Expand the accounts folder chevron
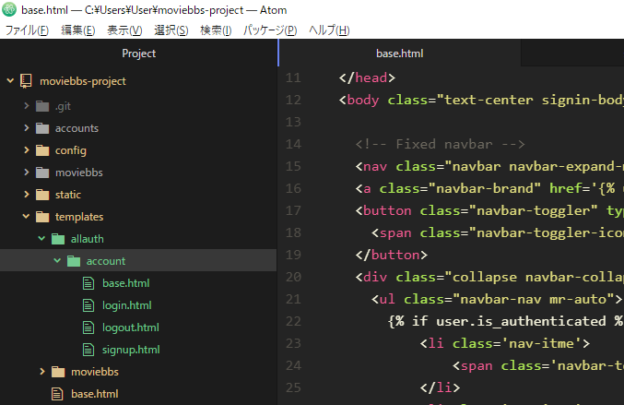 point(27,128)
